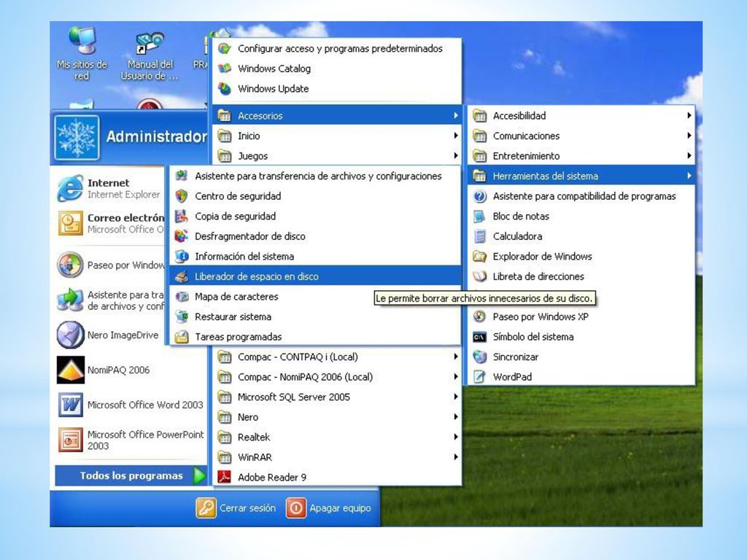The image size is (747, 560).
Task: Choose Configurar acceso y programas predeterminados
Action: (337, 49)
